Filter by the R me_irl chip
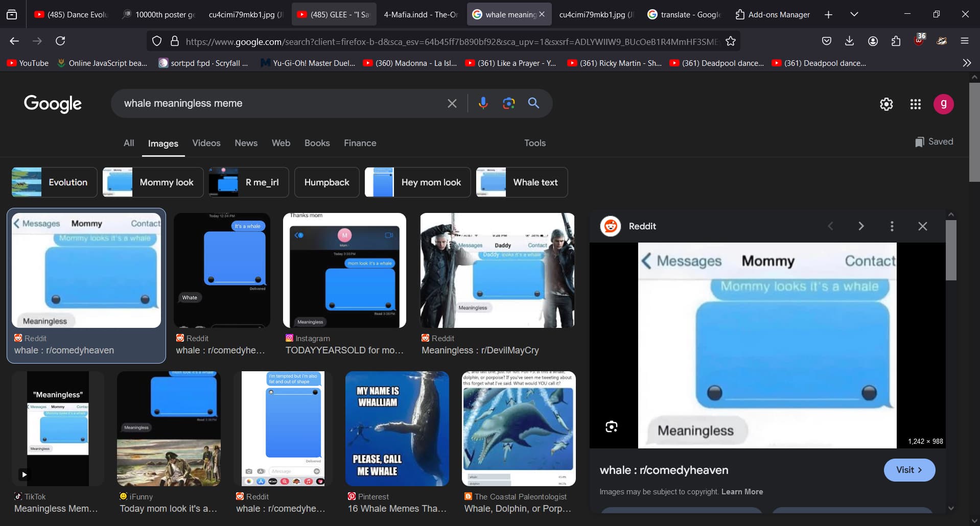980x526 pixels. pos(248,182)
